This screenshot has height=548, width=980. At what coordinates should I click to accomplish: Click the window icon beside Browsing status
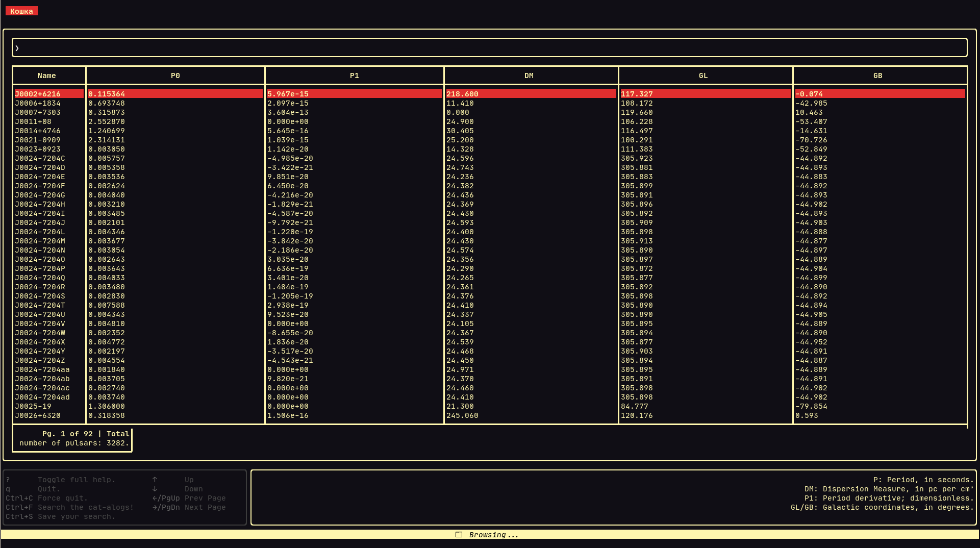click(x=459, y=534)
